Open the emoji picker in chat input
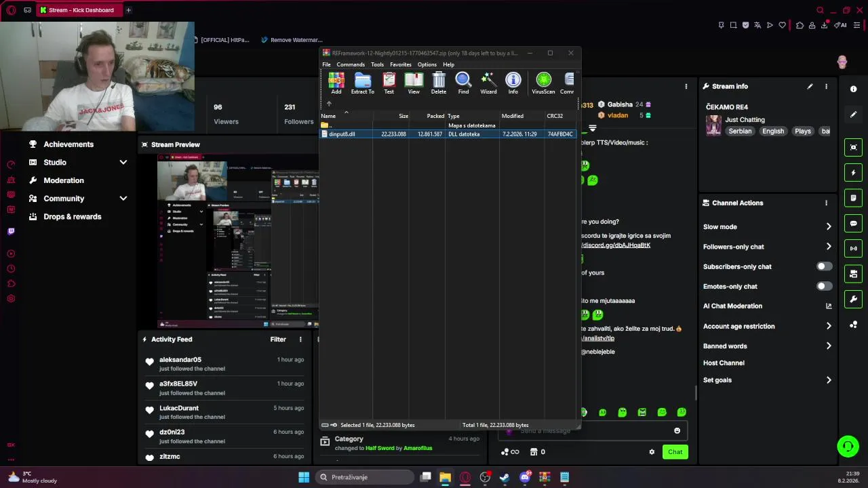This screenshot has width=868, height=488. pos(677,431)
